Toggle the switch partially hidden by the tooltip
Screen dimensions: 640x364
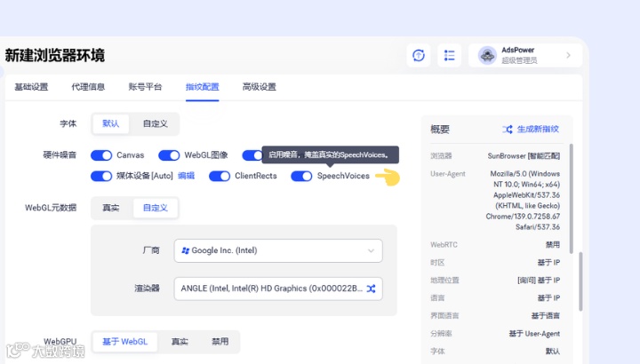click(x=252, y=155)
